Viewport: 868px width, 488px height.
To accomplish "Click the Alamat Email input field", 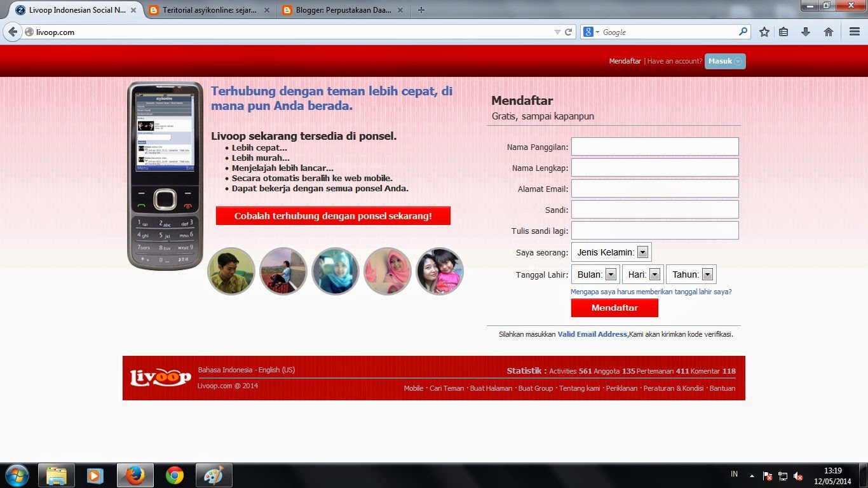I will pyautogui.click(x=655, y=188).
